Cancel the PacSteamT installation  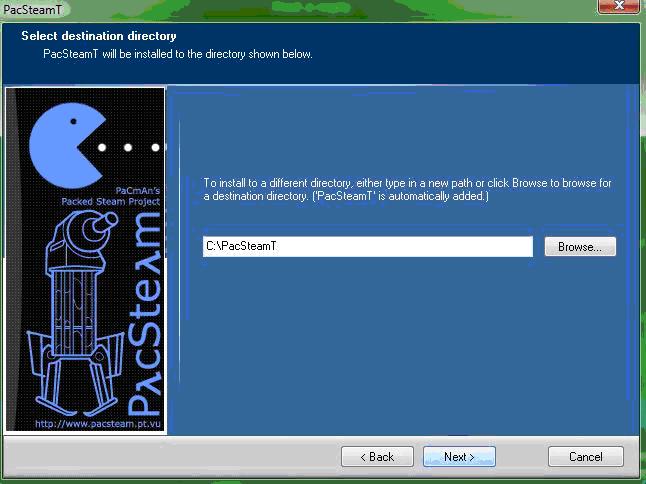tap(585, 456)
